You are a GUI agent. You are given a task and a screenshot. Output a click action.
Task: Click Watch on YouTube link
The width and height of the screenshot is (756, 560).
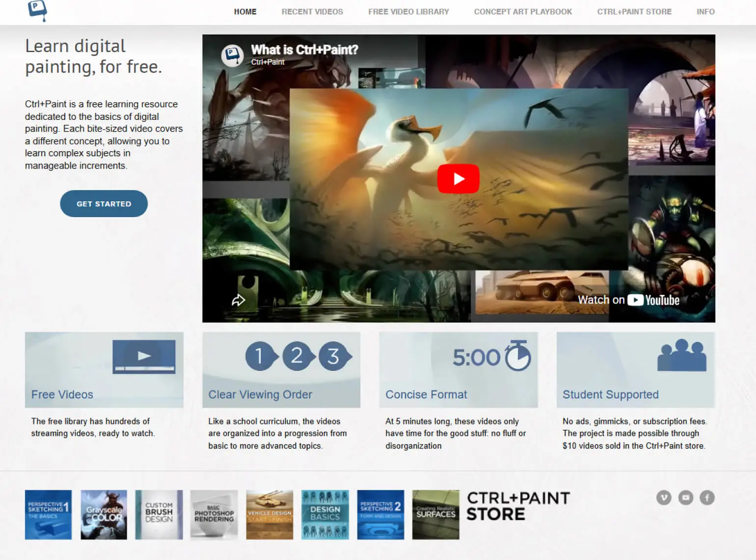pyautogui.click(x=628, y=300)
